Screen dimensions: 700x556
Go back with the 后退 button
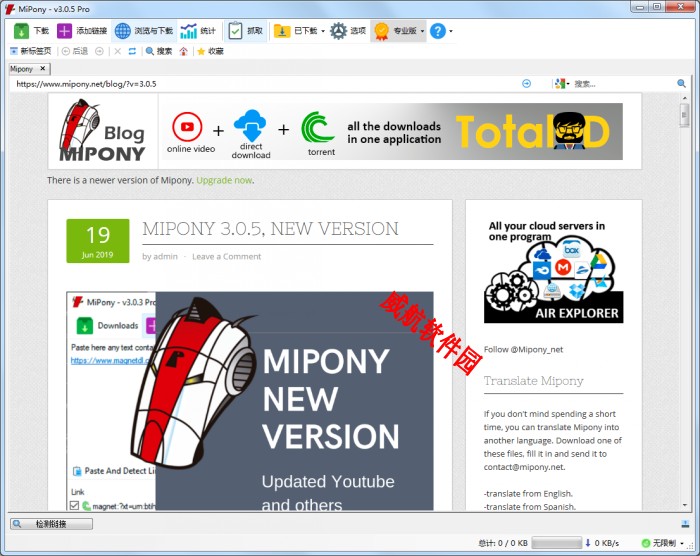[75, 51]
